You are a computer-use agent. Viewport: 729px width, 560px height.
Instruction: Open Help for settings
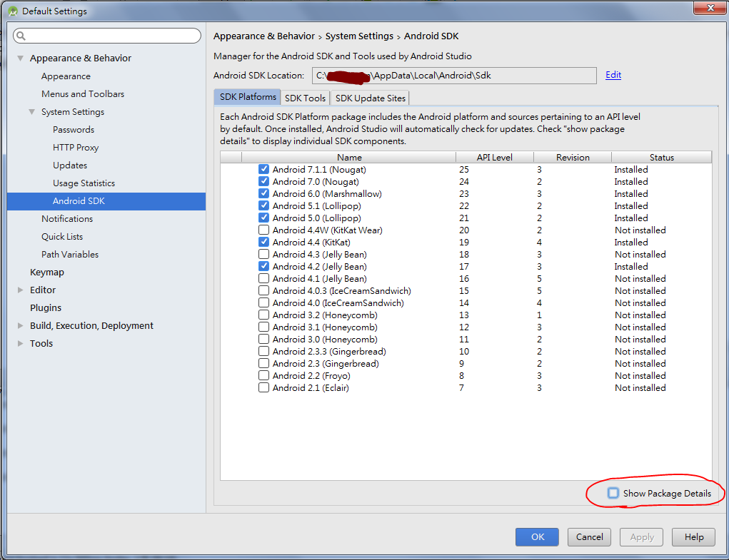coord(694,536)
